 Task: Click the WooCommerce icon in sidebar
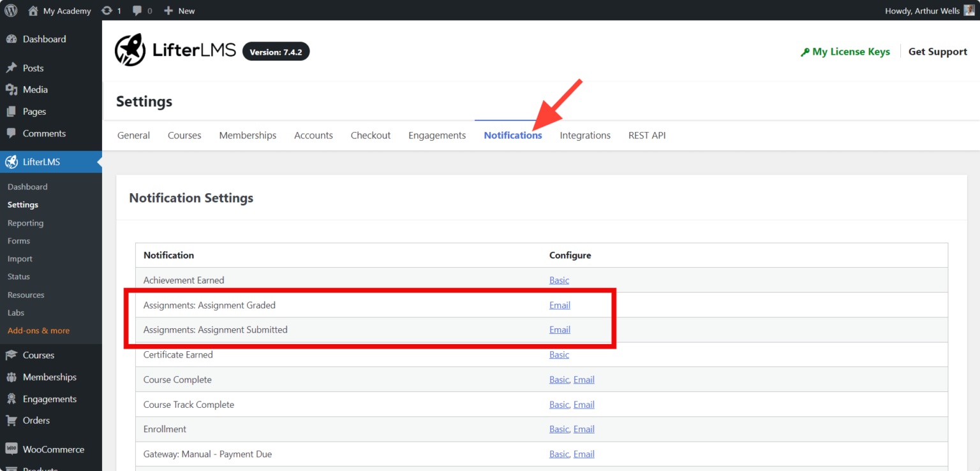(11, 449)
